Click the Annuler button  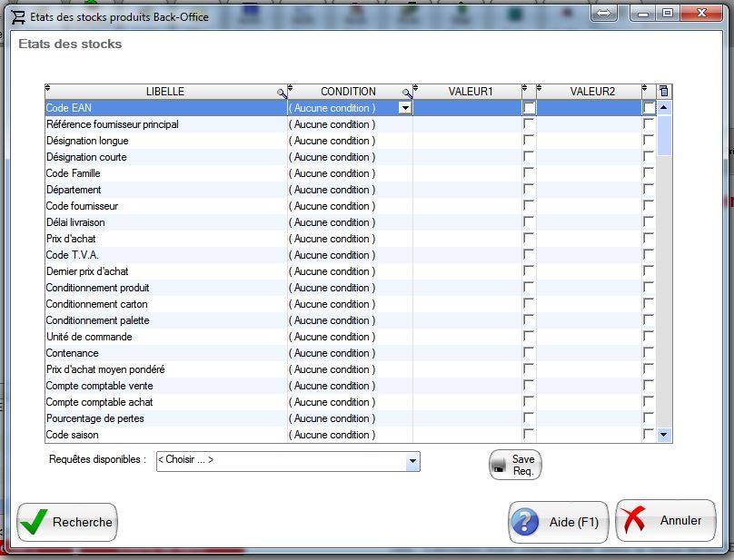point(665,521)
